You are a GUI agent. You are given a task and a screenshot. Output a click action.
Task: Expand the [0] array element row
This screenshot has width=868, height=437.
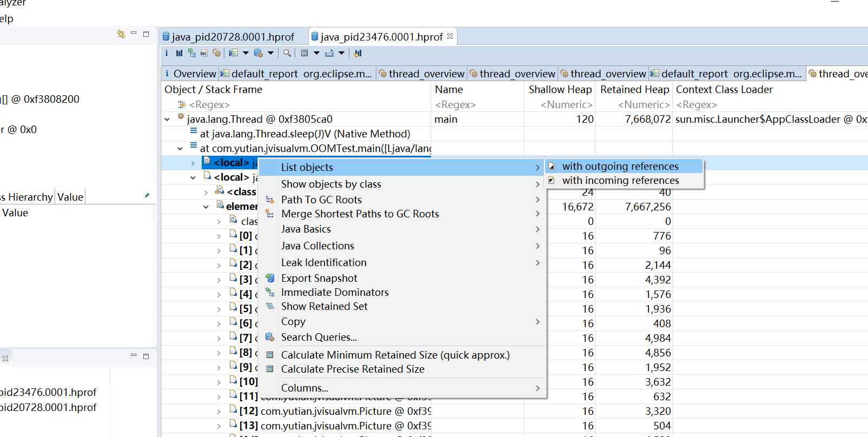click(x=218, y=236)
